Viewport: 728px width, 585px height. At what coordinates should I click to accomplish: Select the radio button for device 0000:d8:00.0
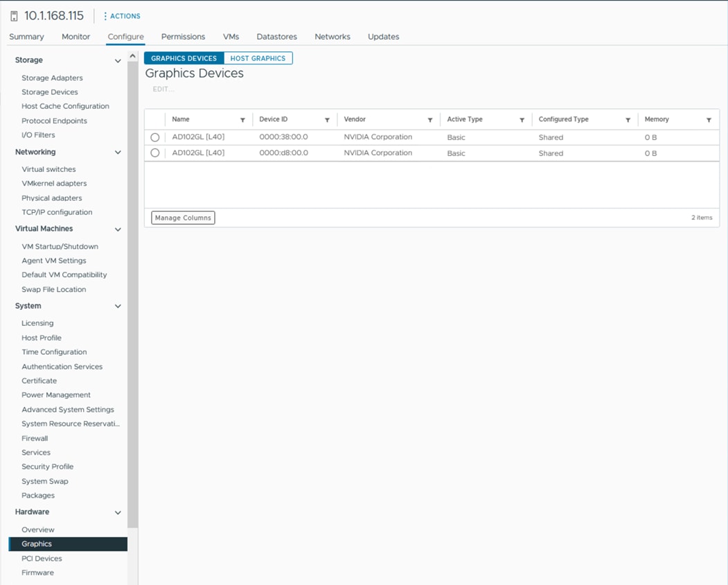[x=155, y=153]
